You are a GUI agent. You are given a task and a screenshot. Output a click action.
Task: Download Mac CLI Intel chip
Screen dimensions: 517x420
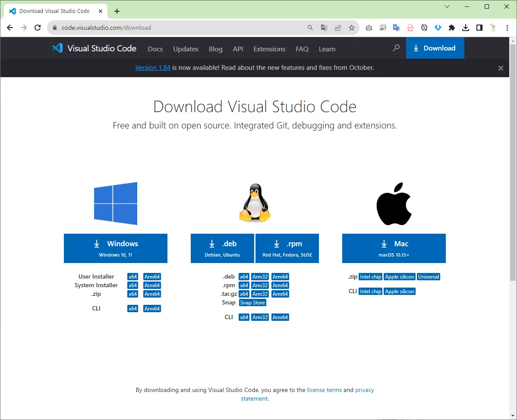point(371,291)
